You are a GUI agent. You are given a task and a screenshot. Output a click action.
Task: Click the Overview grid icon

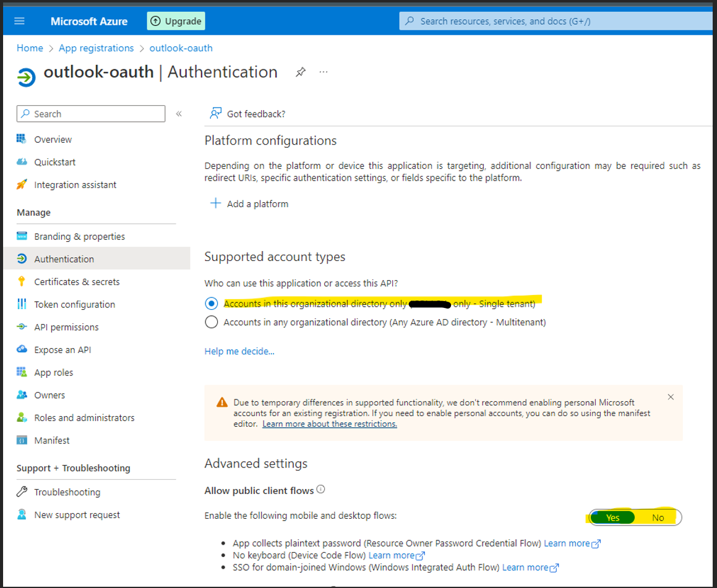tap(22, 138)
